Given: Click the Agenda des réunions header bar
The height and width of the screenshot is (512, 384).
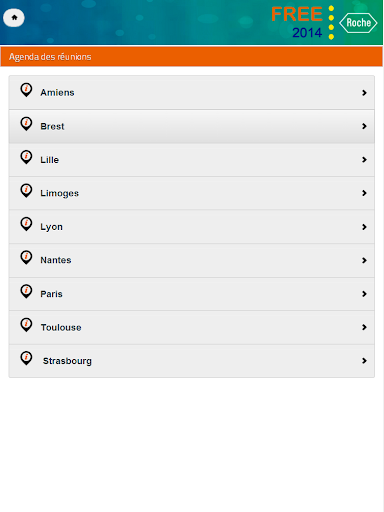Looking at the screenshot, I should (192, 57).
